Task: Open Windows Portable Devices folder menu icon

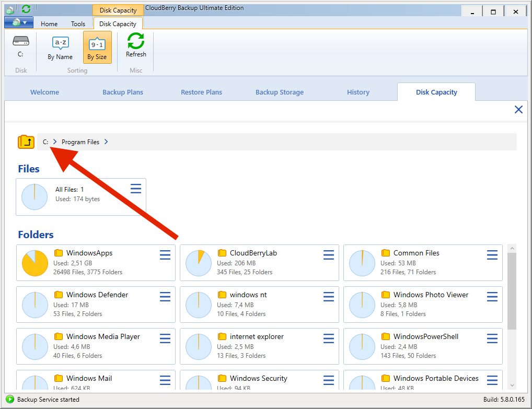Action: click(x=492, y=380)
